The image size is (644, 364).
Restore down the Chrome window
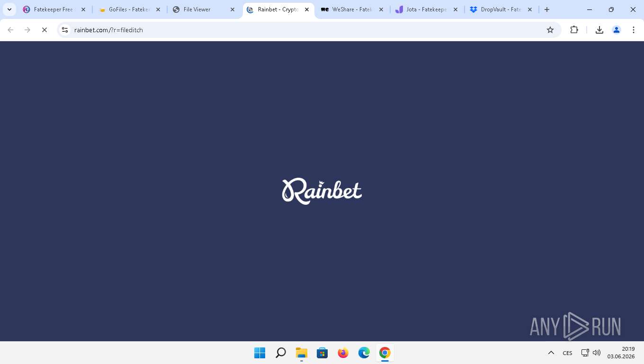point(611,9)
